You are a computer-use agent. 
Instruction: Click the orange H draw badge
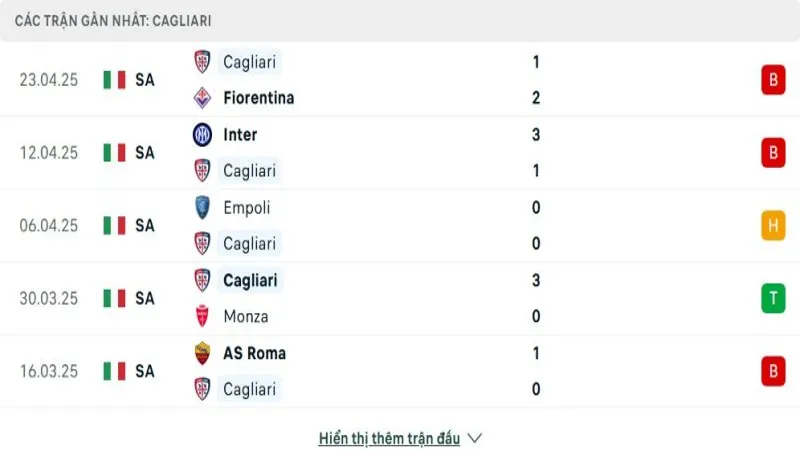(x=772, y=226)
